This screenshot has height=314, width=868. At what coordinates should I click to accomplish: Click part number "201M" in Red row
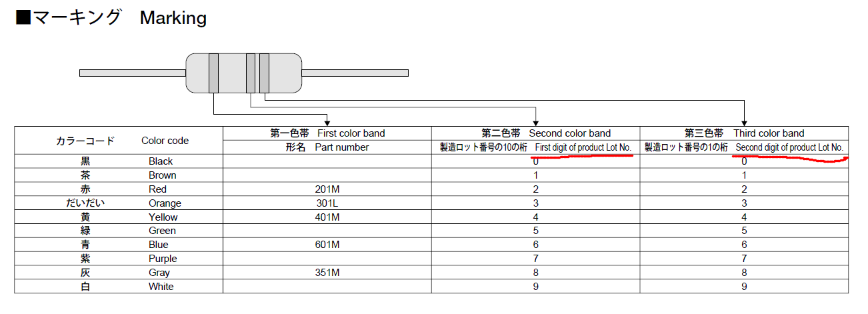[x=327, y=189]
